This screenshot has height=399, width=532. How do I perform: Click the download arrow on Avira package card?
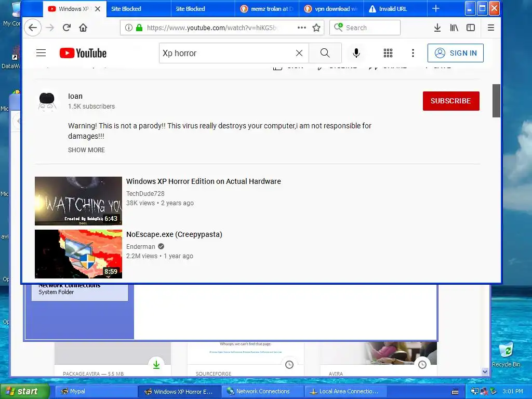(x=156, y=365)
